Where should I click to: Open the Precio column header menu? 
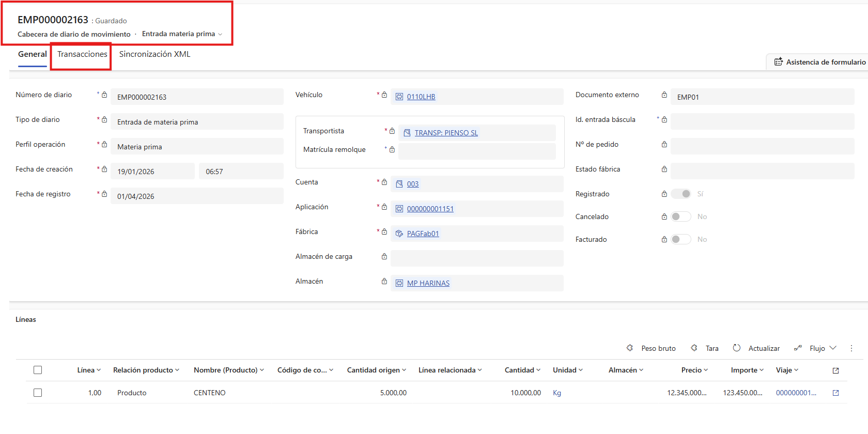pos(694,370)
